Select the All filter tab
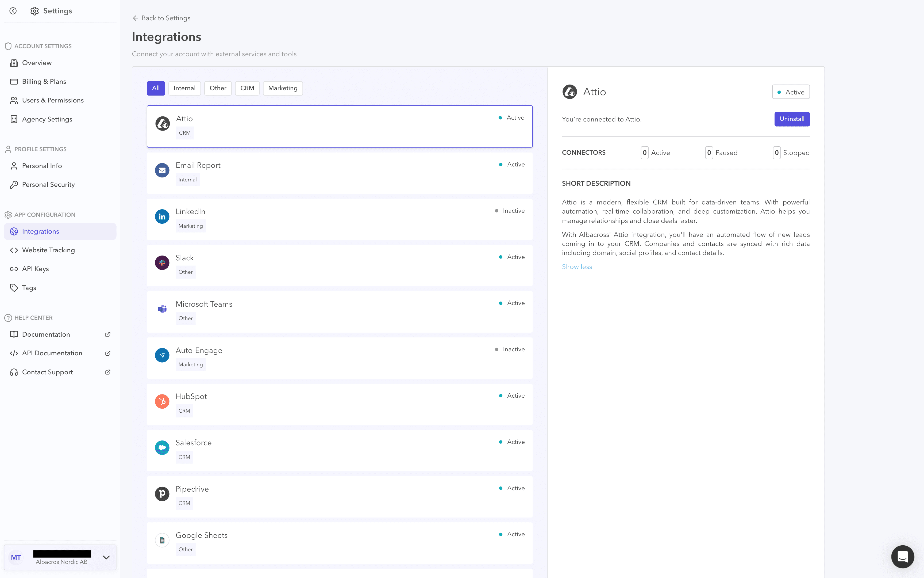 (156, 88)
